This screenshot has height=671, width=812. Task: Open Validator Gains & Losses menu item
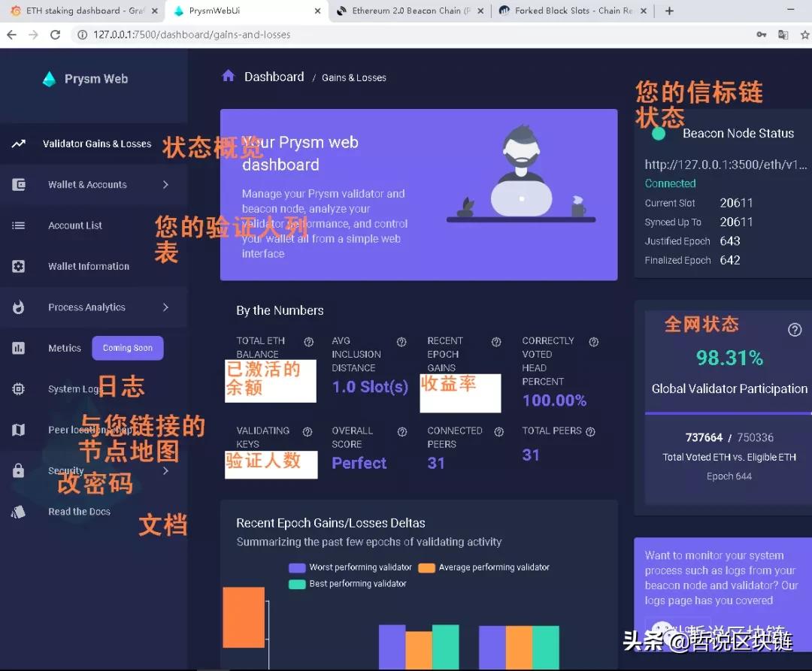(x=93, y=144)
